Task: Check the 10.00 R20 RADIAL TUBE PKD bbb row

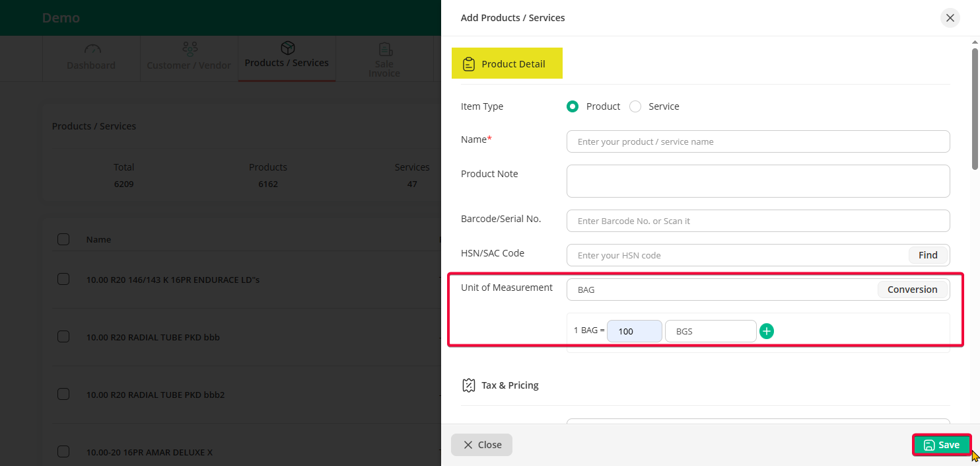Action: click(x=63, y=336)
